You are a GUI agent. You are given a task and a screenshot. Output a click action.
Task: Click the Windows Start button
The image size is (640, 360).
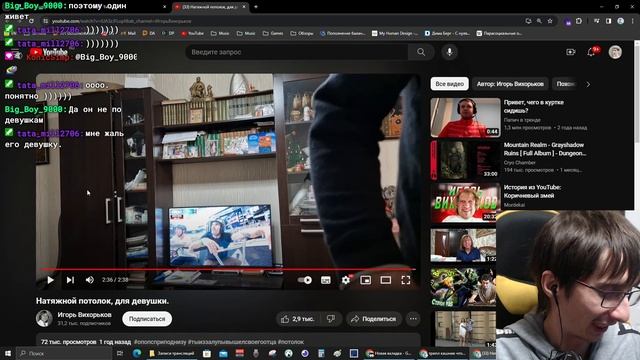tap(8, 353)
